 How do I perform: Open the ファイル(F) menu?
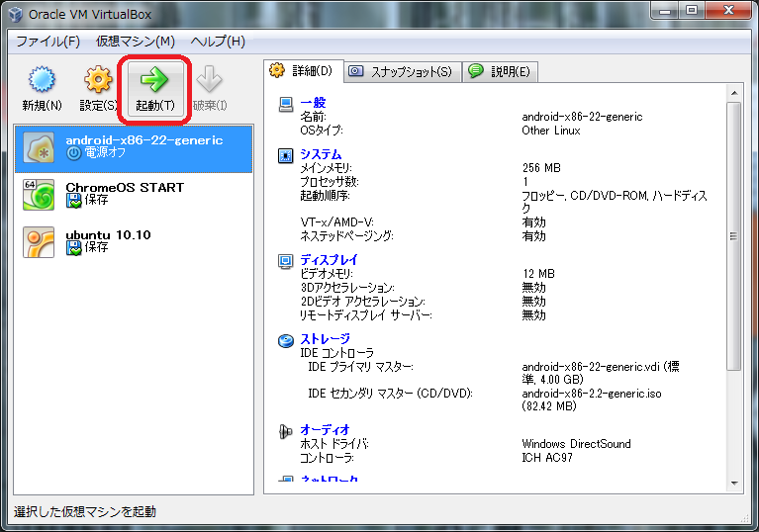47,42
